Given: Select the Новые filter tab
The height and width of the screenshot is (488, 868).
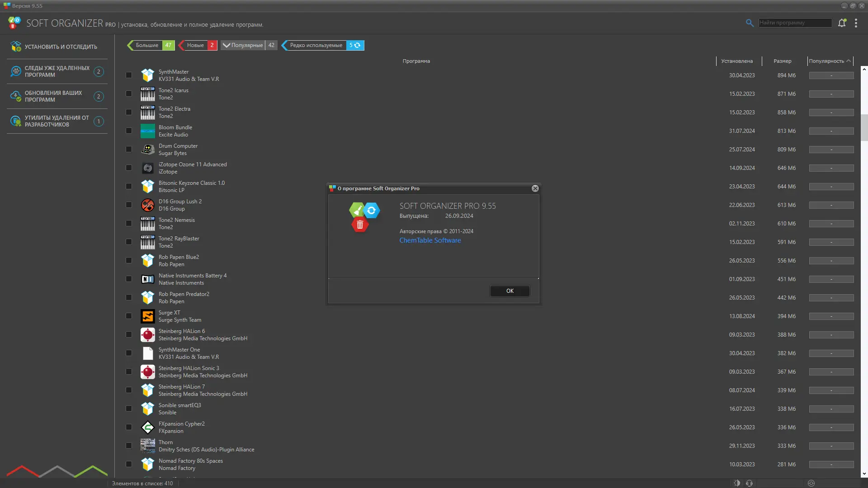Looking at the screenshot, I should click(195, 45).
